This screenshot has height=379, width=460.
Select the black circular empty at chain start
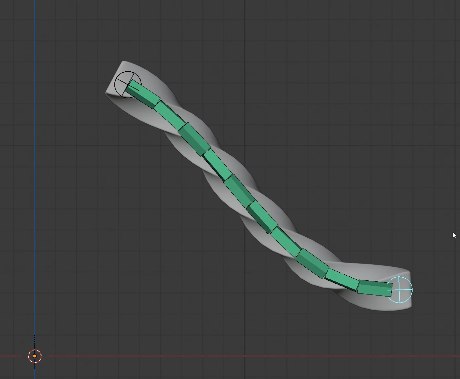[128, 84]
